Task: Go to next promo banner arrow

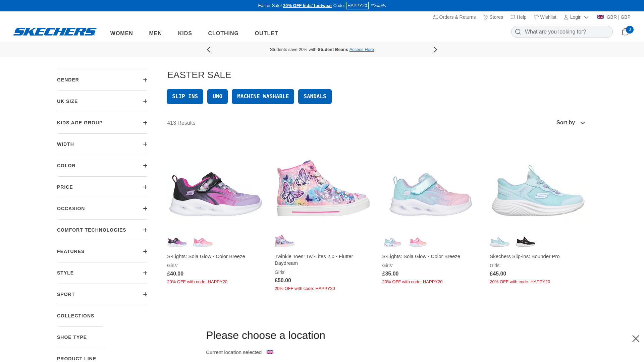Action: pyautogui.click(x=435, y=50)
